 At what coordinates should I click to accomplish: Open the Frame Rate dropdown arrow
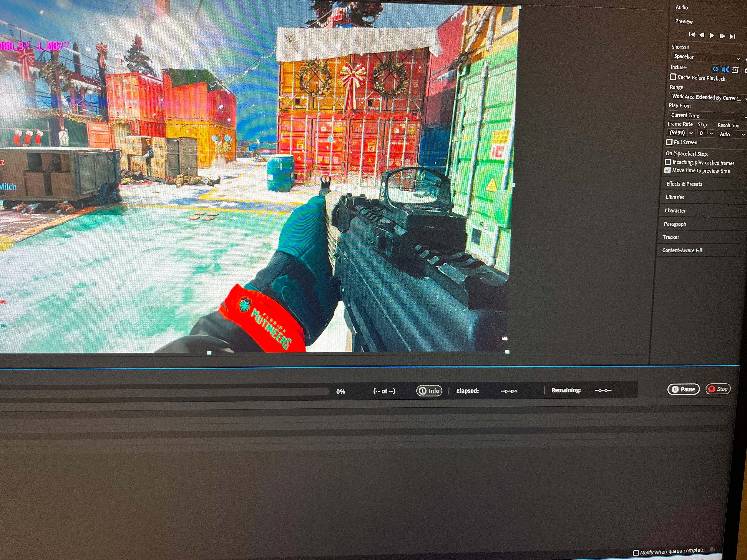691,133
